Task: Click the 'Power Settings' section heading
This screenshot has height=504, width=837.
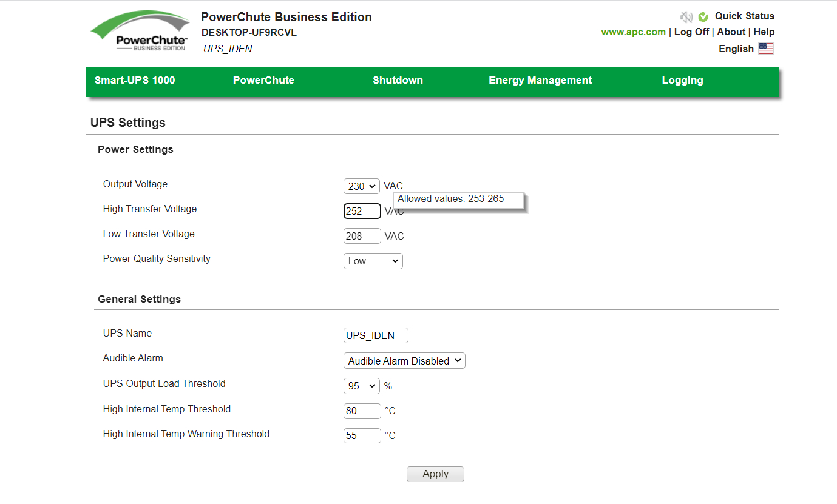Action: 135,149
